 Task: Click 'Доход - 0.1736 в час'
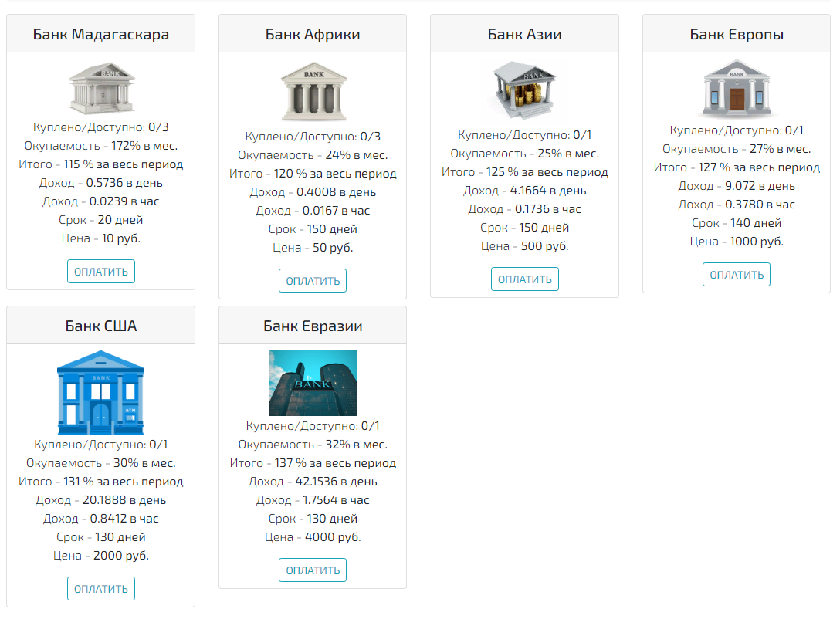pyautogui.click(x=524, y=209)
